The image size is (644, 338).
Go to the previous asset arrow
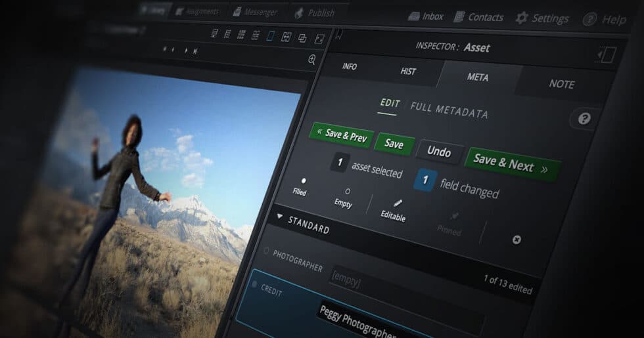173,50
